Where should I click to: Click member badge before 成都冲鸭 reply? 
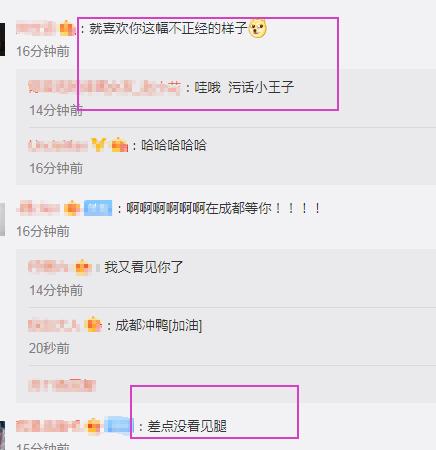point(93,325)
